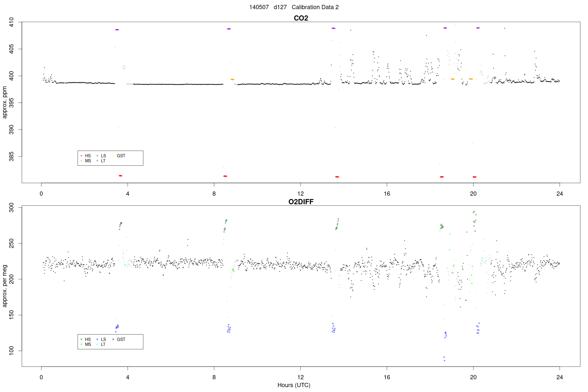Viewport: 588px width, 392px height.
Task: Click hour 12 tick under O2DIFF plot
Action: 301,377
